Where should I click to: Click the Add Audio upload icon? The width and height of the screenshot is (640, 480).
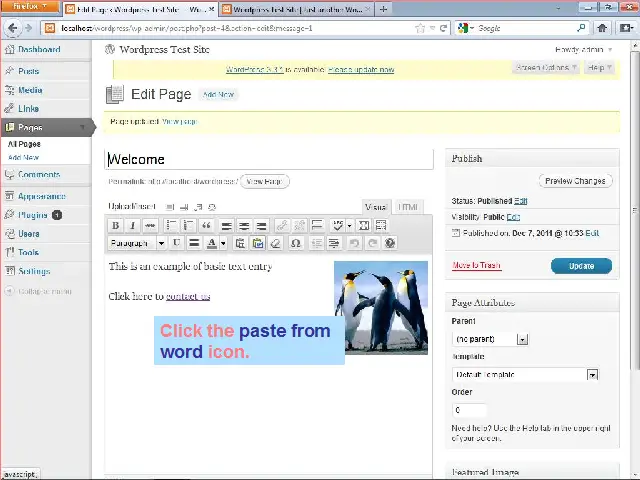pos(198,207)
